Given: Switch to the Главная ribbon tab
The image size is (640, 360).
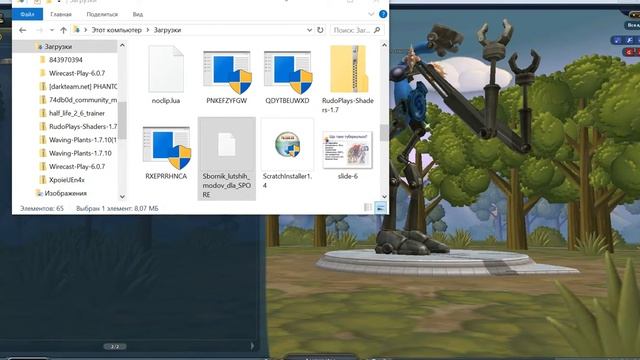Looking at the screenshot, I should pos(61,14).
